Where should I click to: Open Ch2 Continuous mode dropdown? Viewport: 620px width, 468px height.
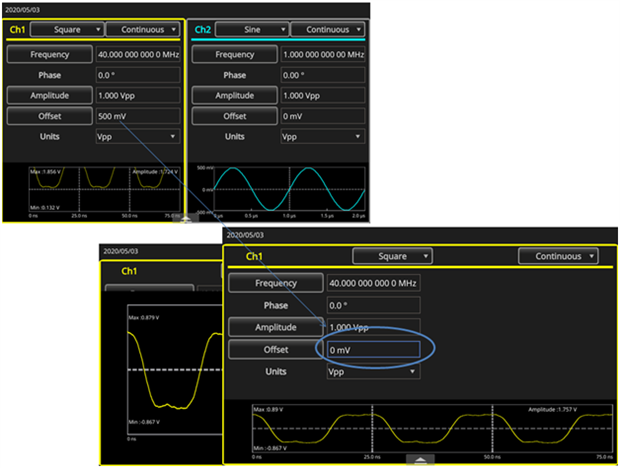[328, 30]
